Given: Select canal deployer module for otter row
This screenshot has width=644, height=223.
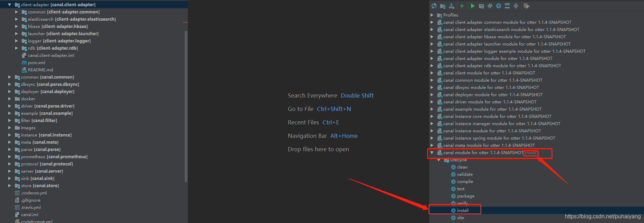Looking at the screenshot, I should coord(493,95).
